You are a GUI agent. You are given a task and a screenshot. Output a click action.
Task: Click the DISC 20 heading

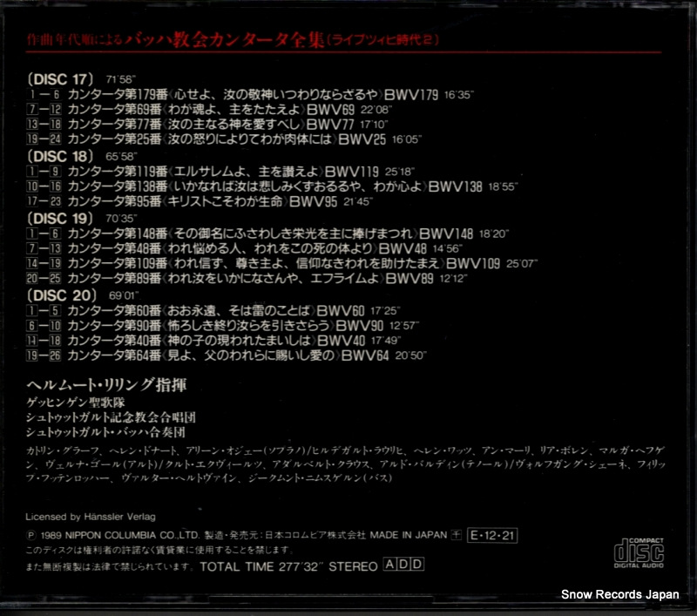[x=62, y=295]
